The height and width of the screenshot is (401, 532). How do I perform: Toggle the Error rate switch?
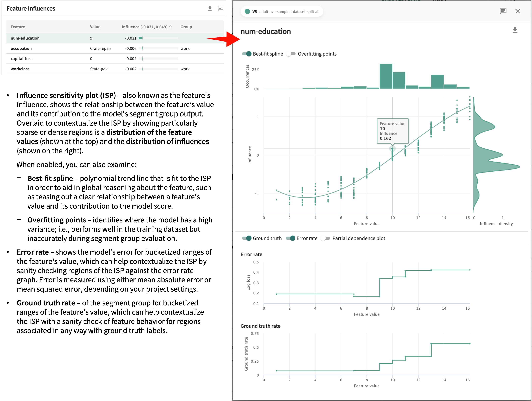click(x=291, y=238)
